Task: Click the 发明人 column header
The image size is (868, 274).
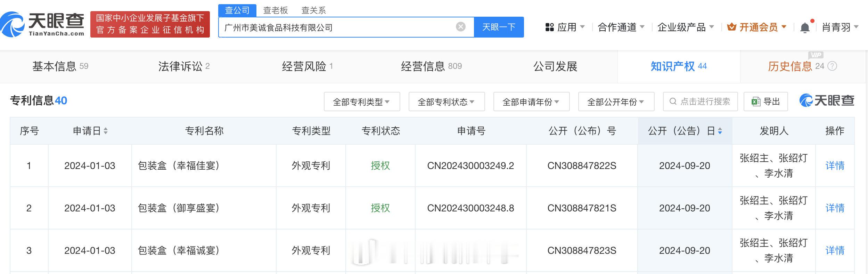Action: point(774,131)
